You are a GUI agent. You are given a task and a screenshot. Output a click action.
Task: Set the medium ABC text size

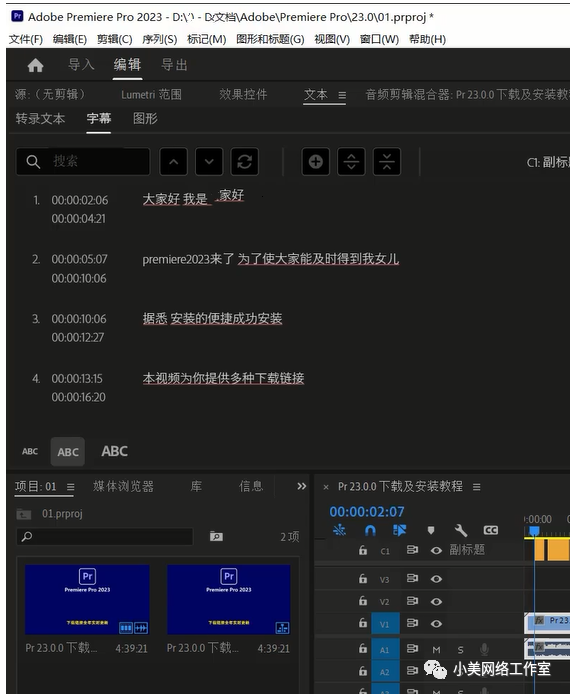(67, 452)
